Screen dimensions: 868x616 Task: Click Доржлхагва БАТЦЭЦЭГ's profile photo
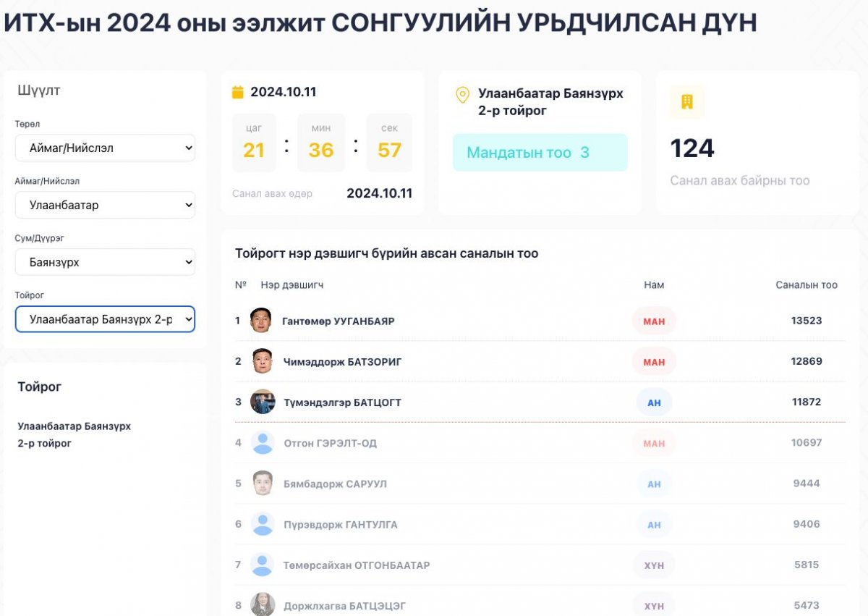point(263,604)
